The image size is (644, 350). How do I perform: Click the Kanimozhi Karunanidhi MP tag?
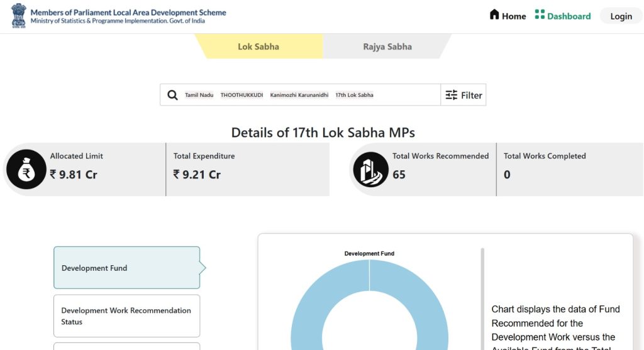click(x=299, y=96)
